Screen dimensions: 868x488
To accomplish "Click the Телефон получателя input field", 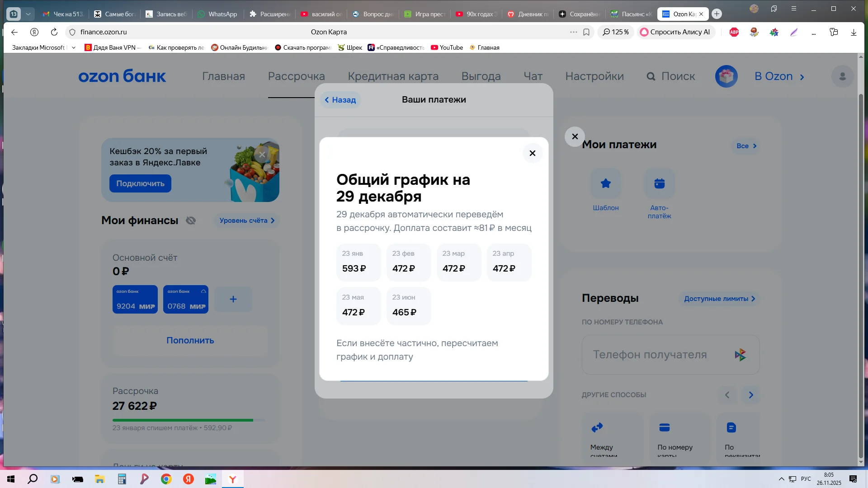I will click(650, 355).
